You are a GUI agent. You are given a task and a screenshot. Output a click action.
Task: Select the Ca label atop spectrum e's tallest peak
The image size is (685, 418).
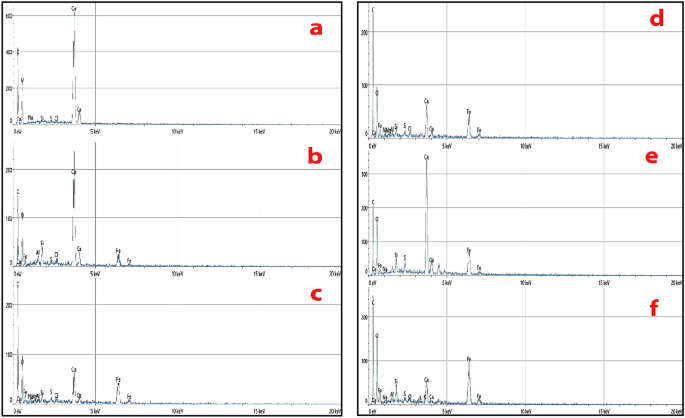(x=426, y=157)
